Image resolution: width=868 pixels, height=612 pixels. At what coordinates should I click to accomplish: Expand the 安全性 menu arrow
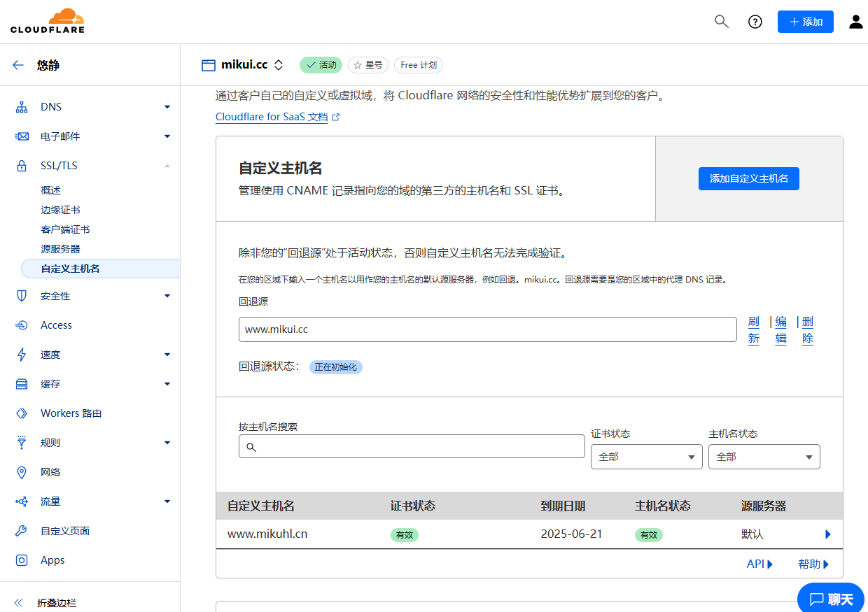point(167,296)
